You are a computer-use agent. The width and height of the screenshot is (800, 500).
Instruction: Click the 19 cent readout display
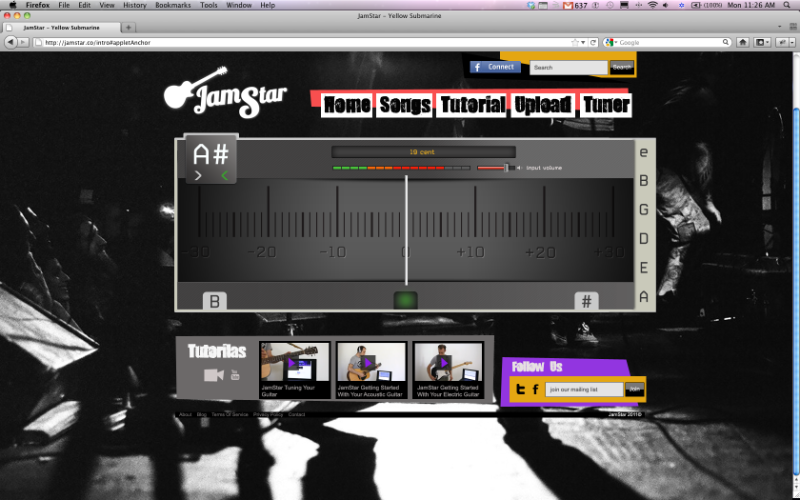tap(423, 152)
